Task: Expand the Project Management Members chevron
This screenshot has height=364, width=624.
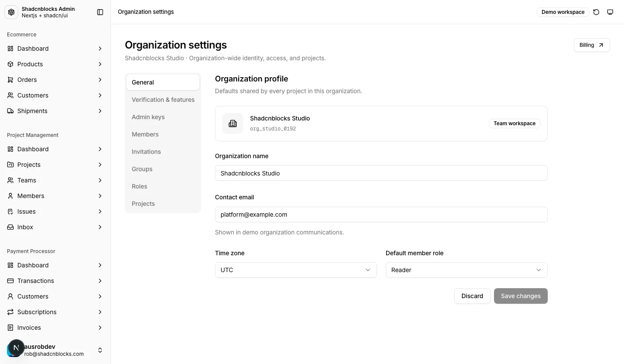Action: (x=100, y=196)
